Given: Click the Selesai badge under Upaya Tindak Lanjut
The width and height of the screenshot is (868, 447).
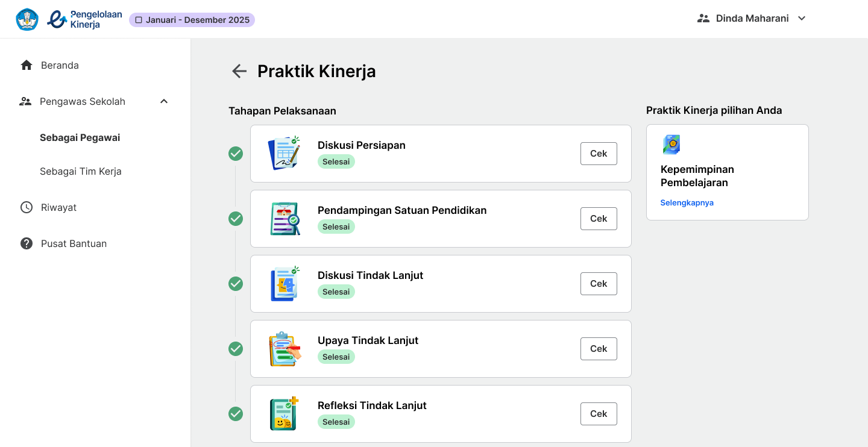Looking at the screenshot, I should coord(336,357).
